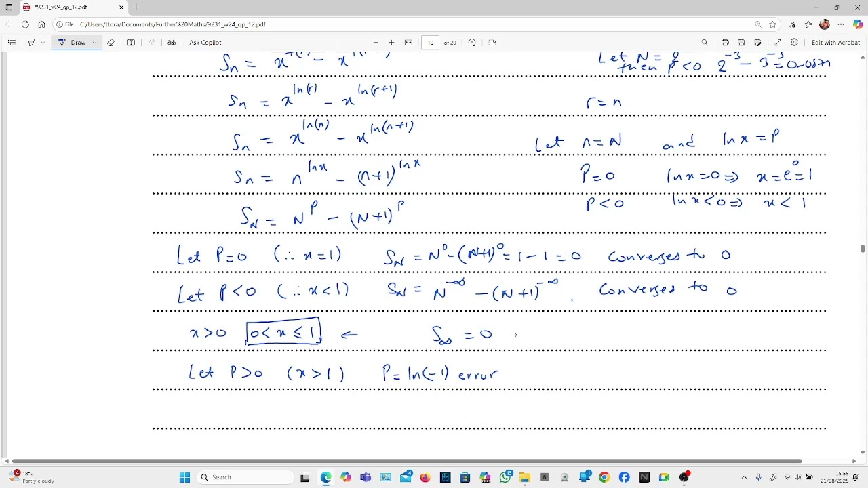The image size is (868, 488).
Task: Click the taskbar Search box
Action: pyautogui.click(x=245, y=477)
